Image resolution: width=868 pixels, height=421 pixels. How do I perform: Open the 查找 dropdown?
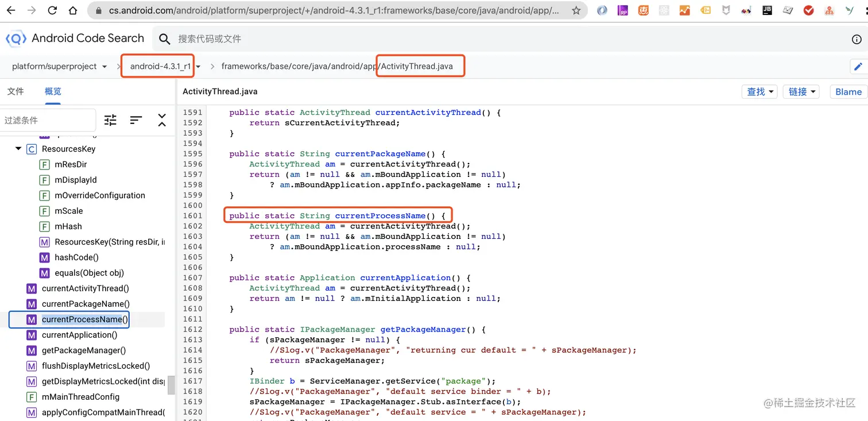coord(760,92)
